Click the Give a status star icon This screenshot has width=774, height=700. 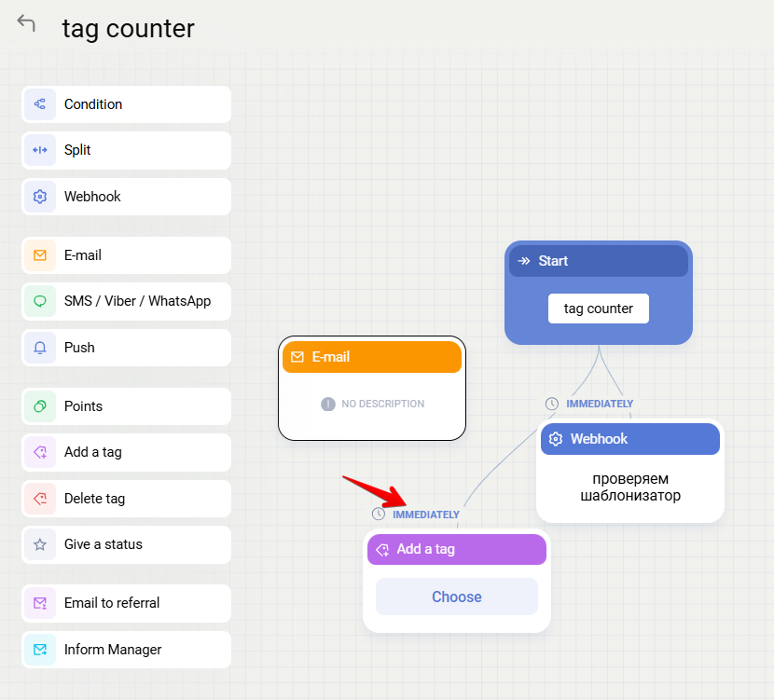(39, 544)
